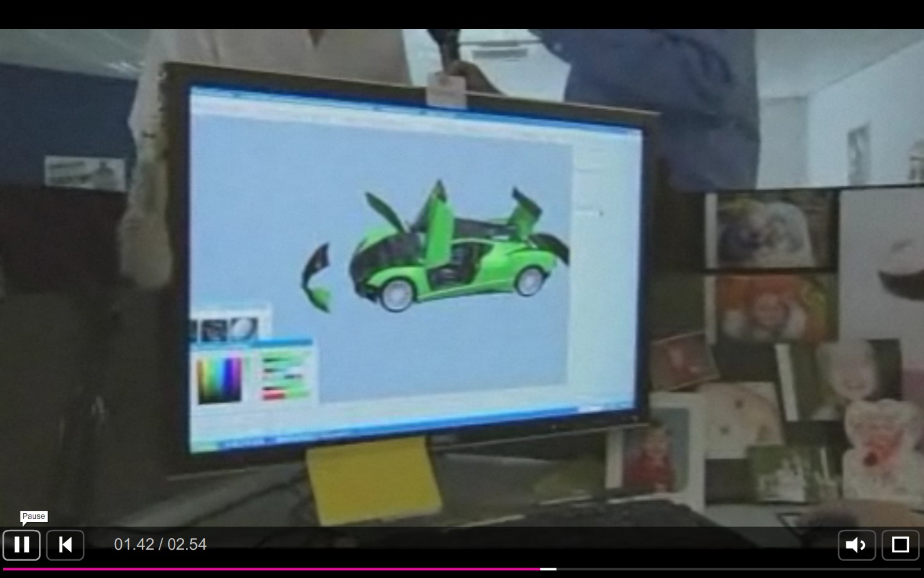Screen dimensions: 924x578
Task: Click the white progress position marker
Action: 548,569
